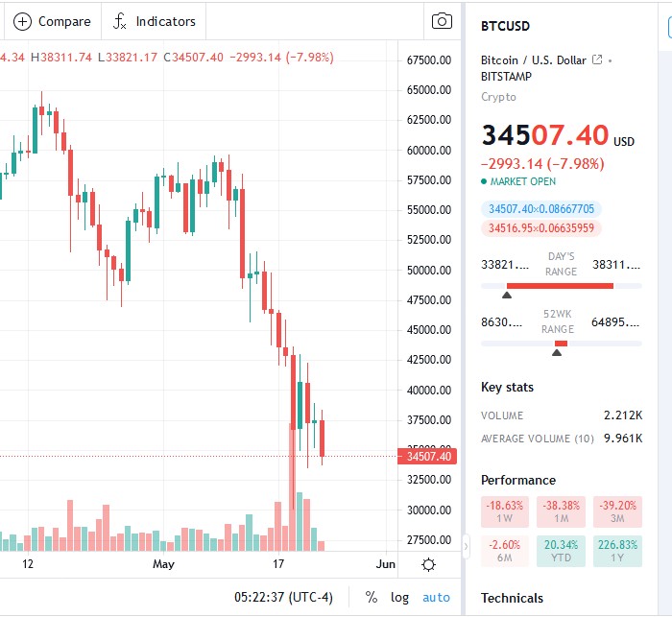672x617 pixels.
Task: Click the Day's Range slider bar
Action: (x=561, y=286)
